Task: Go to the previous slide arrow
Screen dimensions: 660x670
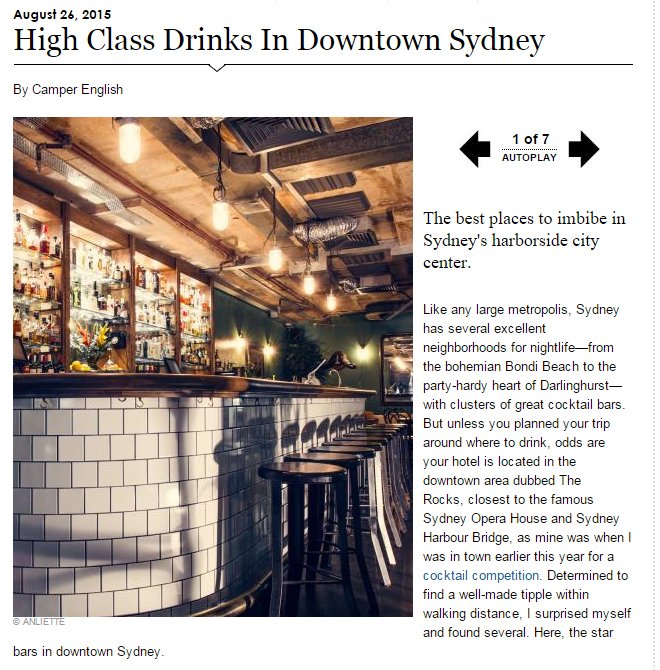Action: [x=475, y=149]
